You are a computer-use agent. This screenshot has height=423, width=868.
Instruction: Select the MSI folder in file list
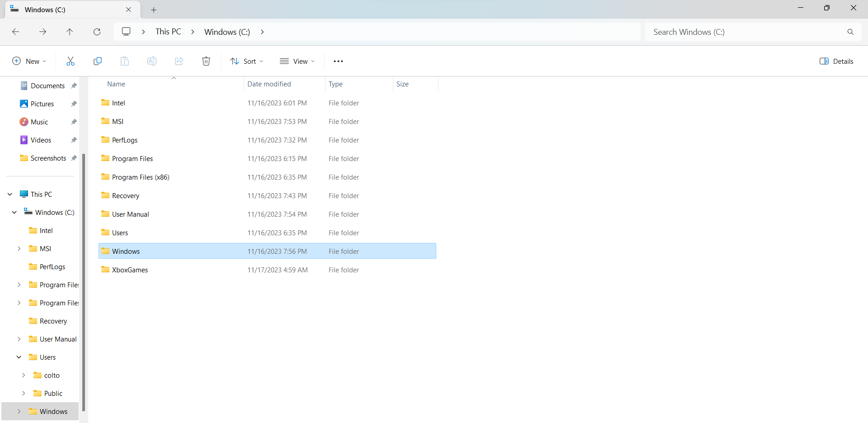(x=267, y=122)
